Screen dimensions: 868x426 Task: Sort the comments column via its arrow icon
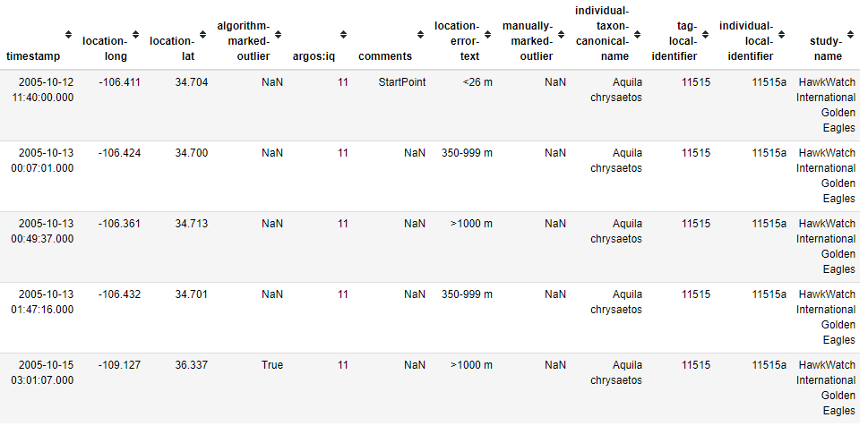421,34
